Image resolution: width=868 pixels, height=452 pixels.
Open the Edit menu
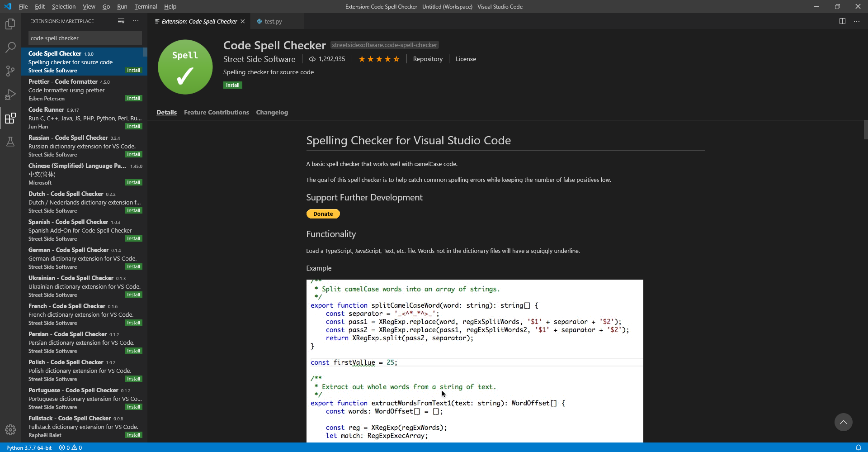[40, 6]
